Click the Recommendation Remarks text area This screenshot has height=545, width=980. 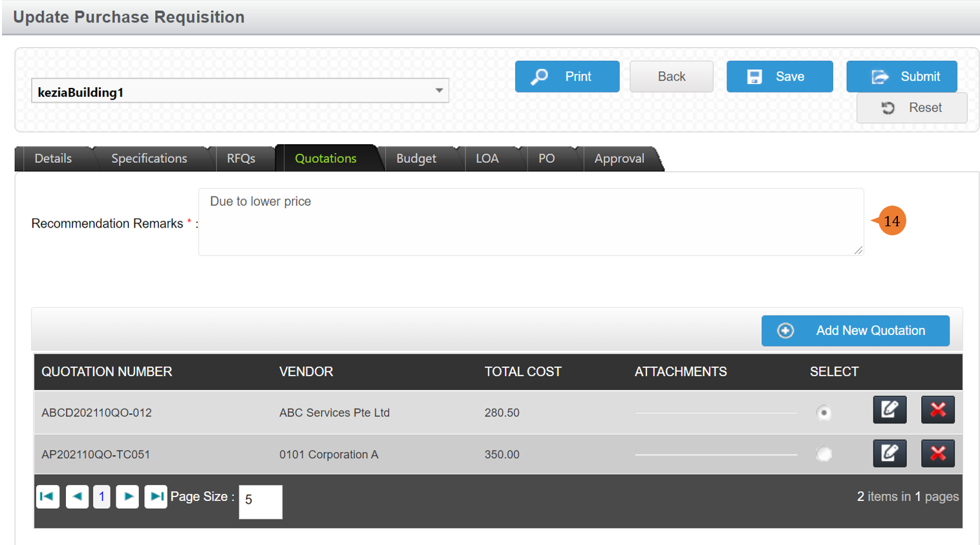click(x=531, y=222)
